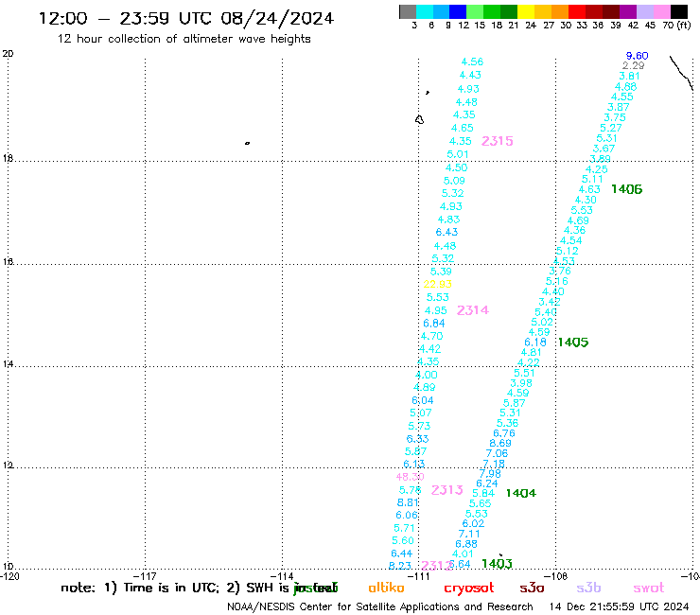700x615 pixels.
Task: Click the longitude axis label -117
Action: (x=145, y=576)
